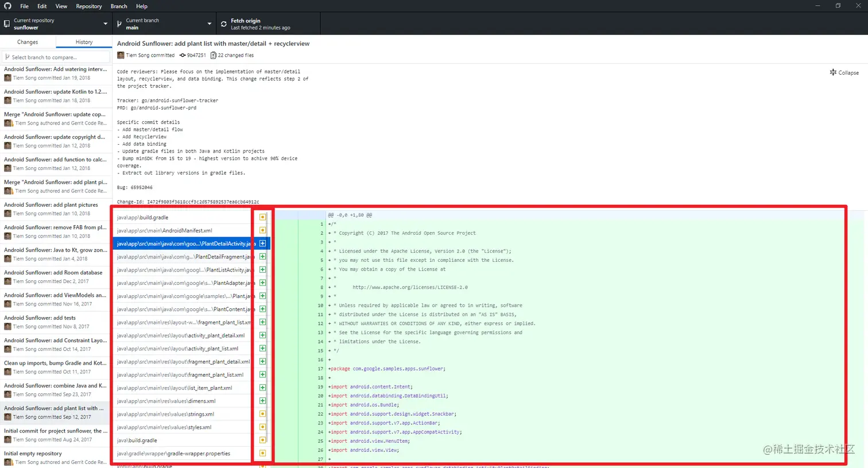Viewport: 868px width, 468px height.
Task: Click added status icon for PlantContent.java
Action: [x=262, y=309]
